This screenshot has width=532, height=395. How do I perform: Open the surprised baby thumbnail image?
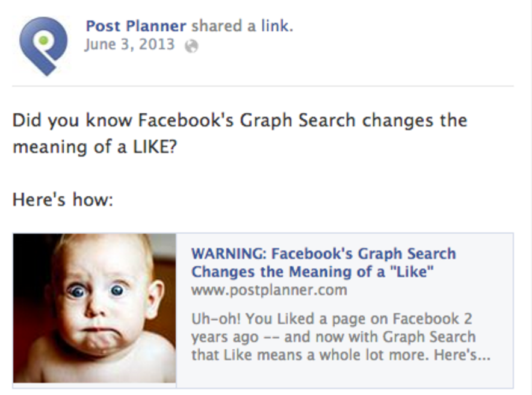coord(94,308)
